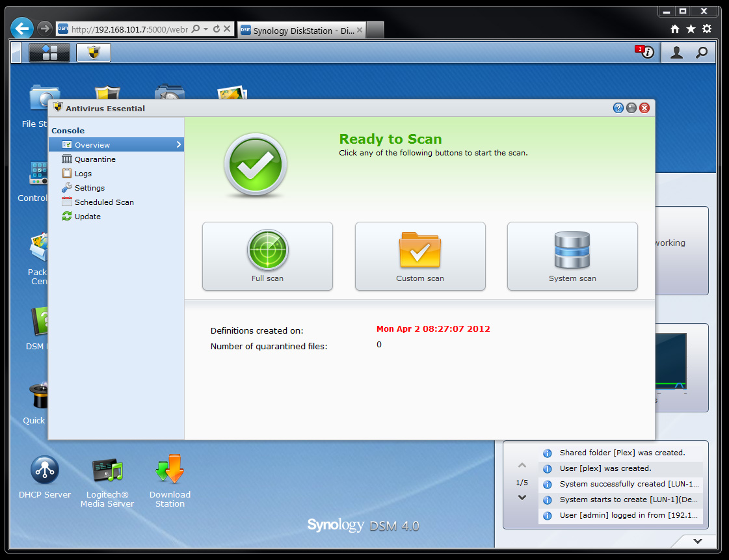The image size is (729, 560).
Task: Click the browser back button
Action: [x=22, y=29]
